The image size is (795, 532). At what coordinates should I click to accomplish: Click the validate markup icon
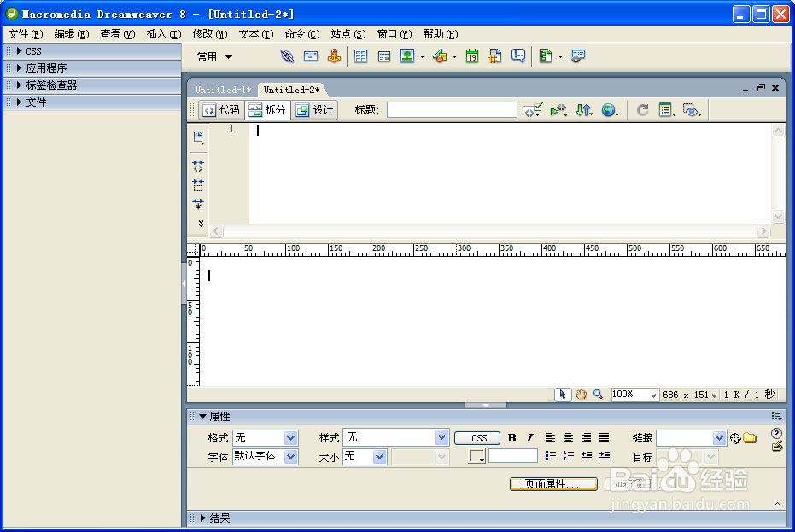(x=558, y=110)
